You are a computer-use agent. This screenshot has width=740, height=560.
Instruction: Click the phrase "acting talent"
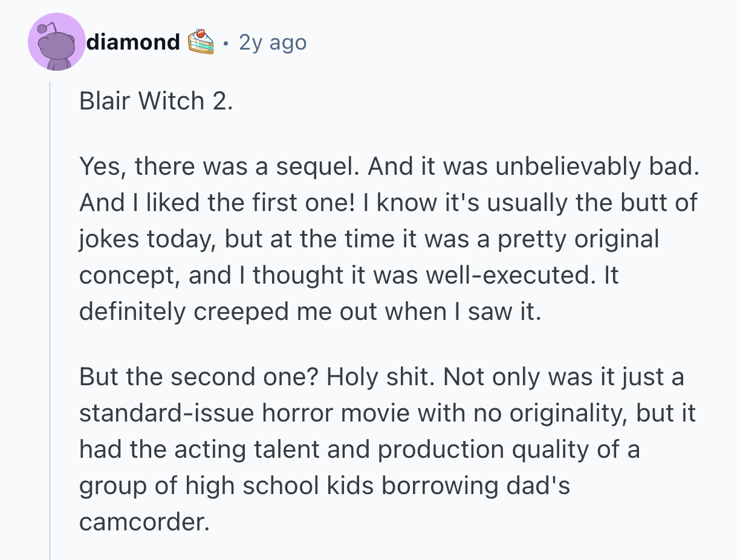click(x=219, y=450)
